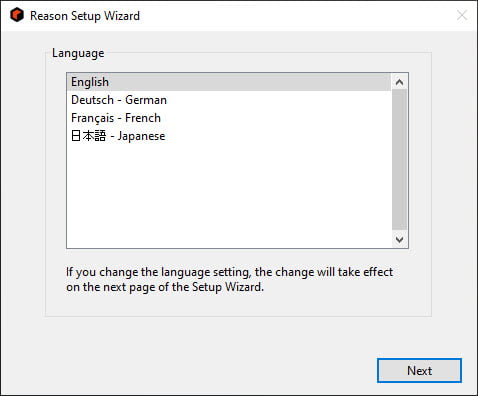
Task: Choose Deutsch - German language
Action: tap(229, 100)
